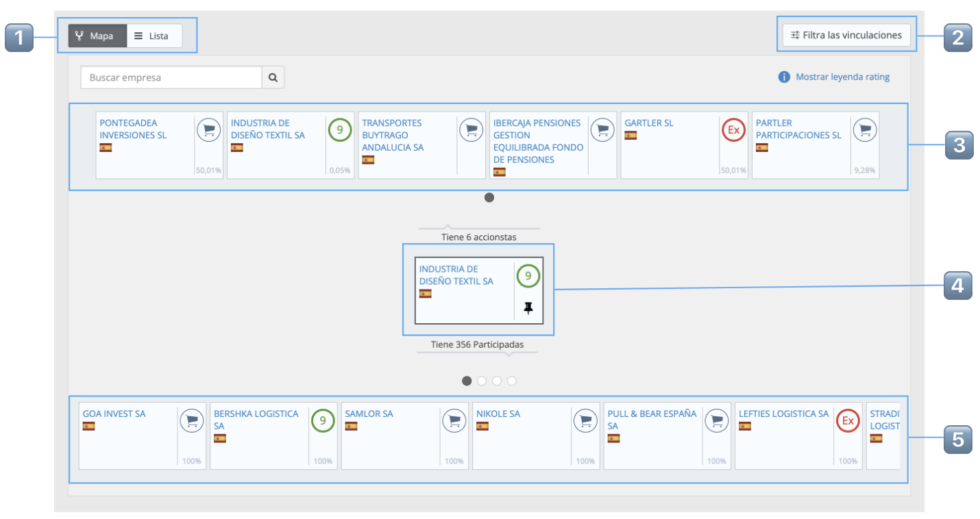Open the GARTLER SL company link
Image resolution: width=980 pixels, height=519 pixels.
tap(649, 123)
